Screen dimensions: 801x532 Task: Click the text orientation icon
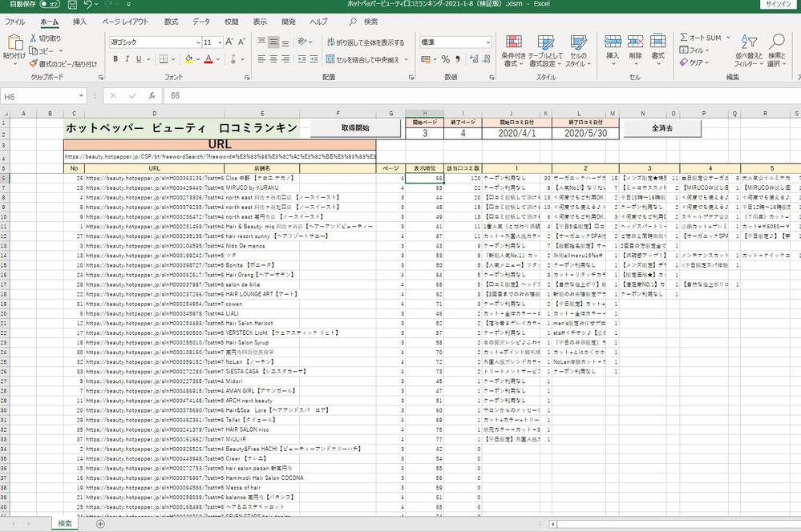coord(302,42)
